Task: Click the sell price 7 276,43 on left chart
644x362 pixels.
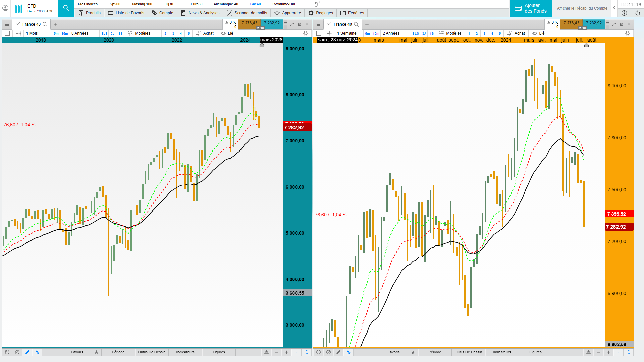Action: [249, 23]
